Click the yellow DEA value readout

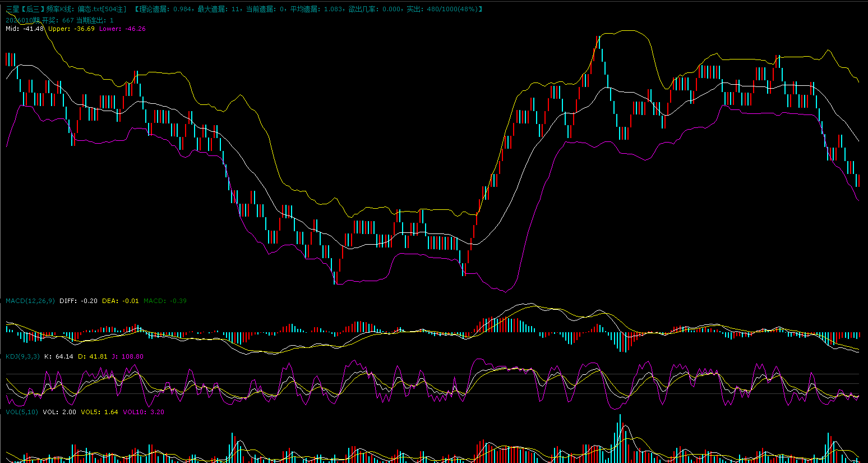120,301
